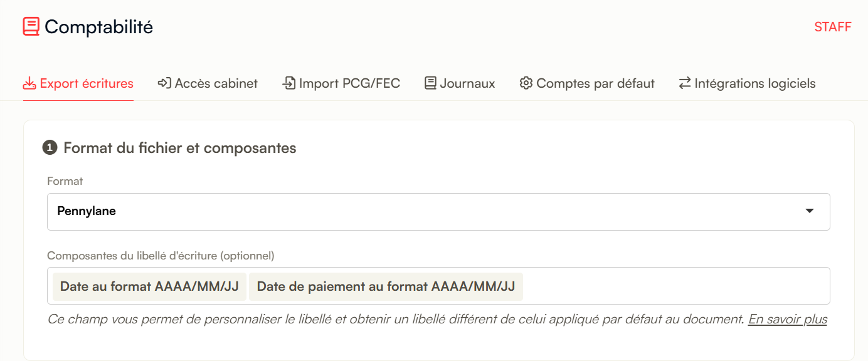Click the ledger icon next to Journaux

pos(430,83)
